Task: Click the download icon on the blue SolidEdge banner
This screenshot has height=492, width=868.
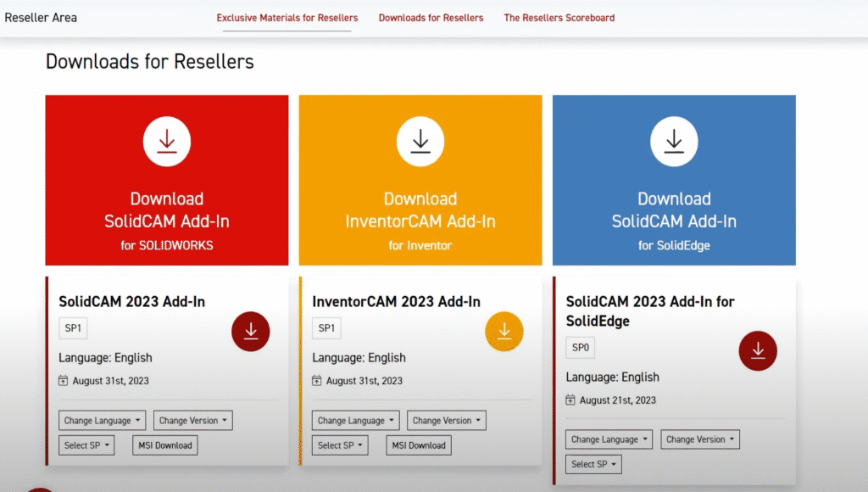Action: pyautogui.click(x=674, y=142)
